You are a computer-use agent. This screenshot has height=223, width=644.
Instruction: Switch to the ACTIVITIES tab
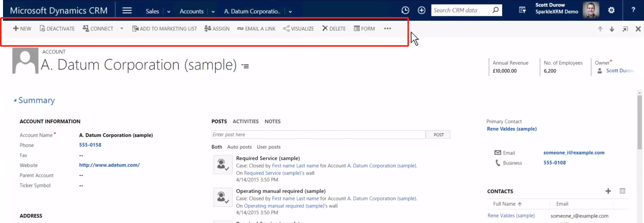tap(246, 122)
